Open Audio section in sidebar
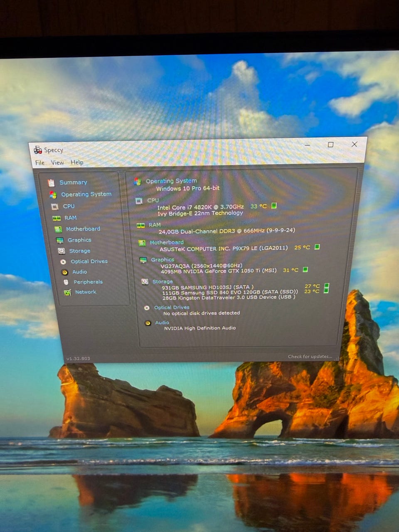Image resolution: width=399 pixels, height=532 pixels. [x=79, y=272]
